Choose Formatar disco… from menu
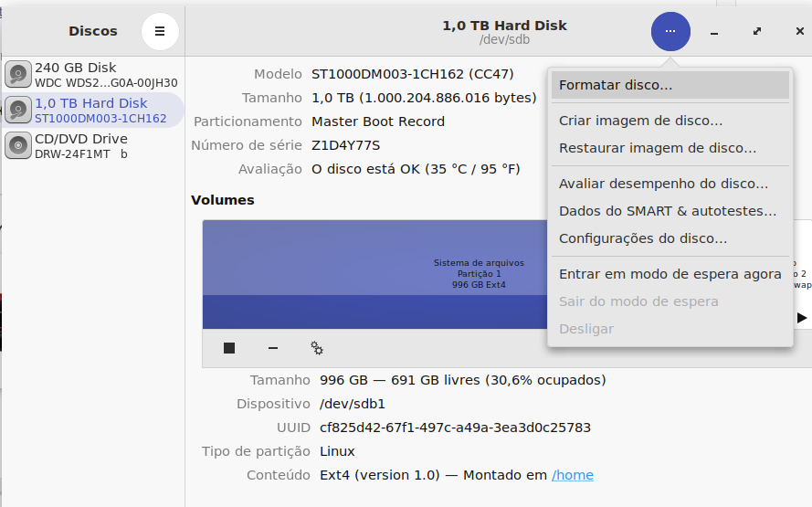The height and width of the screenshot is (507, 812). coord(670,85)
